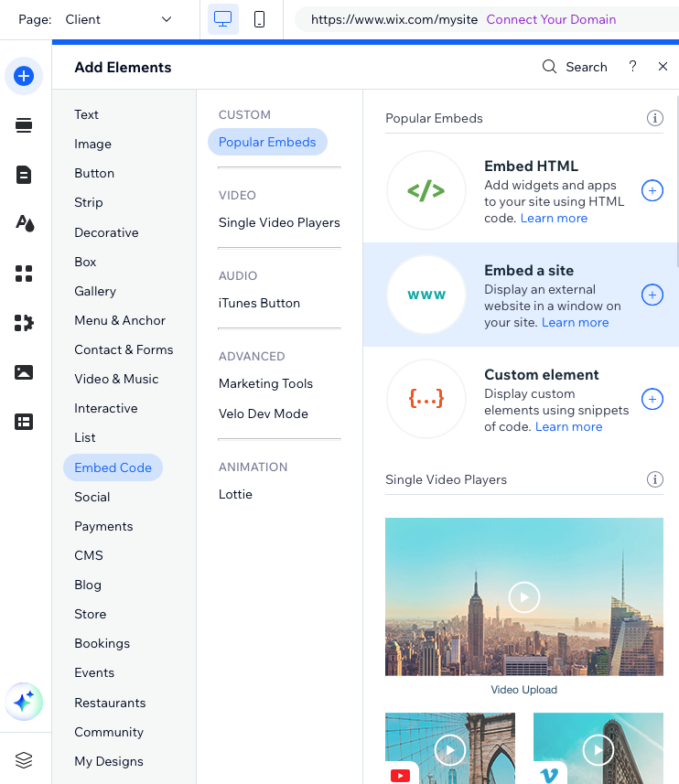This screenshot has height=784, width=679.
Task: Open the CMS table icon in sidebar
Action: (x=24, y=422)
